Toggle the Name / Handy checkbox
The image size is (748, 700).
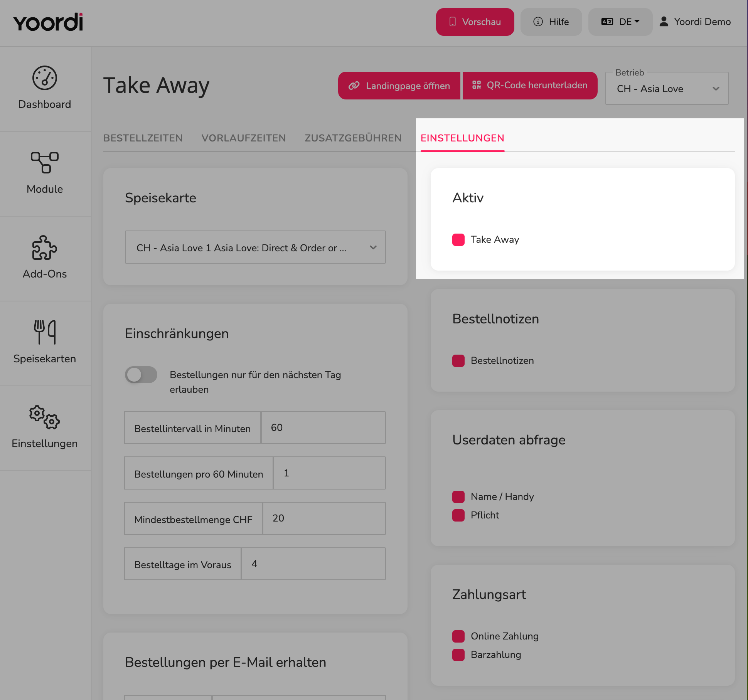[458, 496]
